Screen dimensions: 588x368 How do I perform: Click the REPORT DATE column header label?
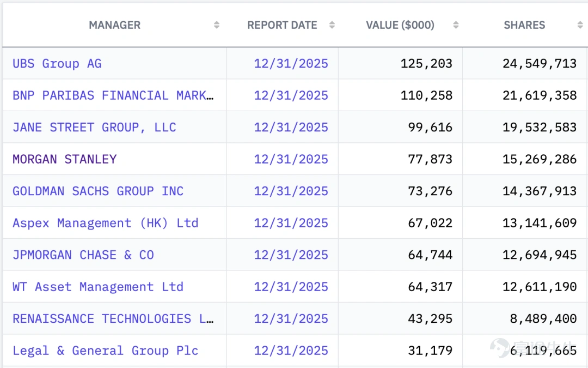coord(282,25)
